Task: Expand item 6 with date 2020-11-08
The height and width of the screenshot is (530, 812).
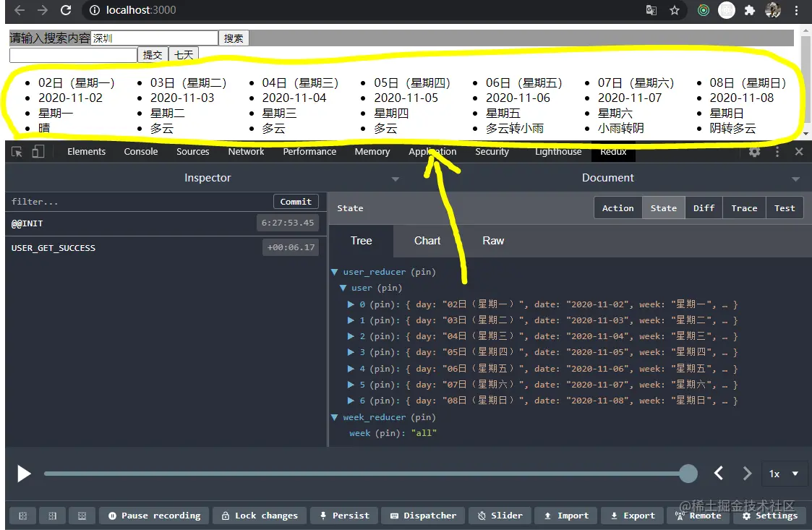Action: pos(351,401)
